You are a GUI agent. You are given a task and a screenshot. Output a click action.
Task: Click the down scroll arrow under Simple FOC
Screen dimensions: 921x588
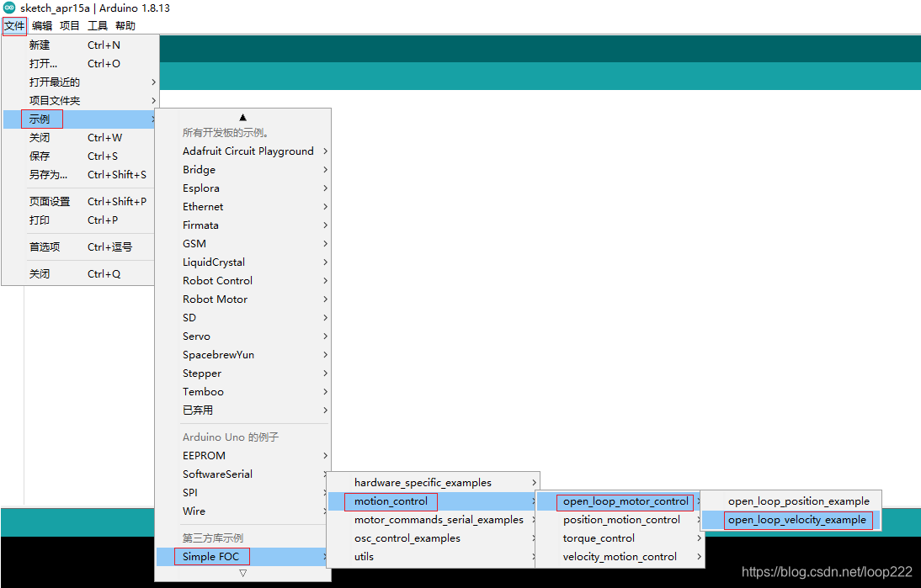click(x=242, y=574)
